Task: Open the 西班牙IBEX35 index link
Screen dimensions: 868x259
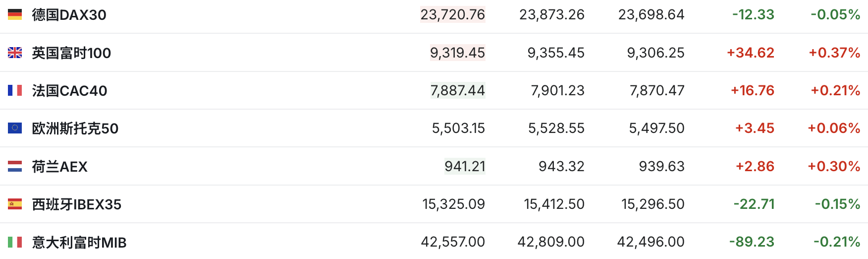Action: [77, 204]
